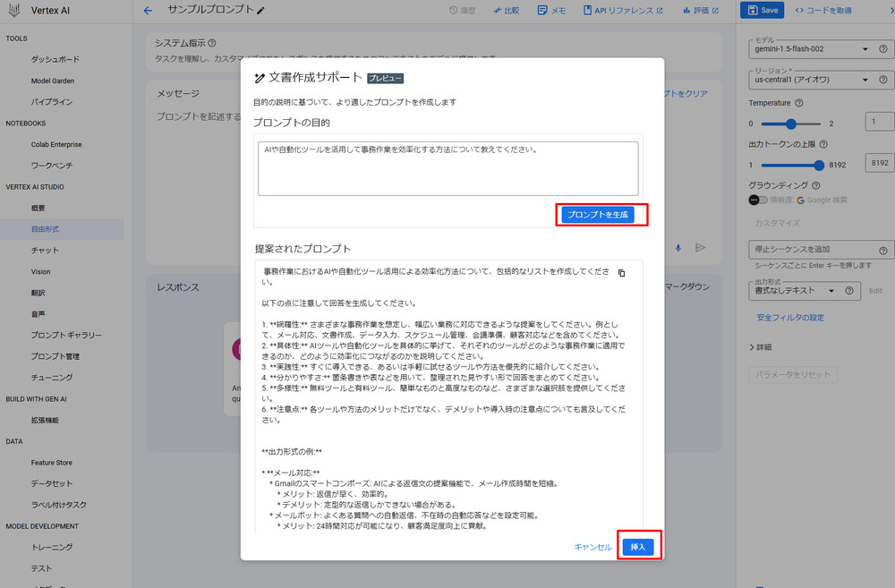Click the Vertex AI logo icon
Image resolution: width=895 pixels, height=588 pixels.
(x=14, y=10)
